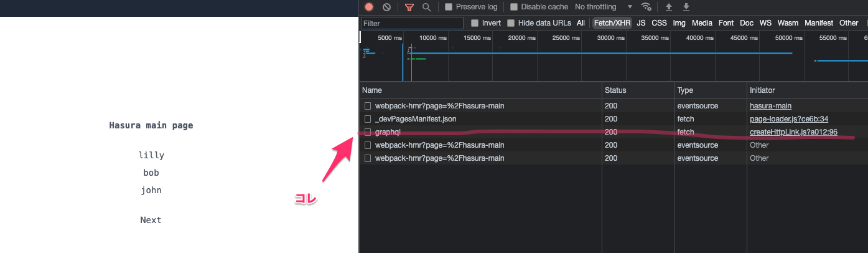868x253 pixels.
Task: Select the Other type filter
Action: point(849,23)
